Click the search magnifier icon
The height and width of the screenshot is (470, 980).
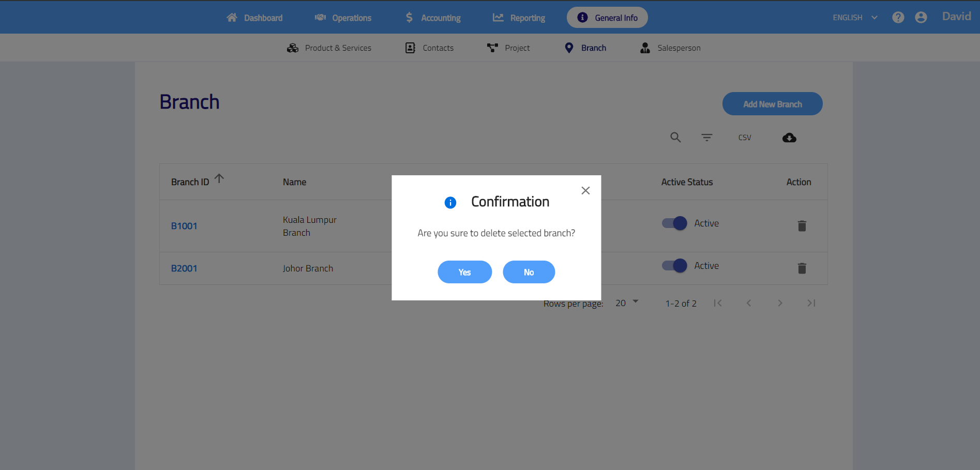click(675, 138)
